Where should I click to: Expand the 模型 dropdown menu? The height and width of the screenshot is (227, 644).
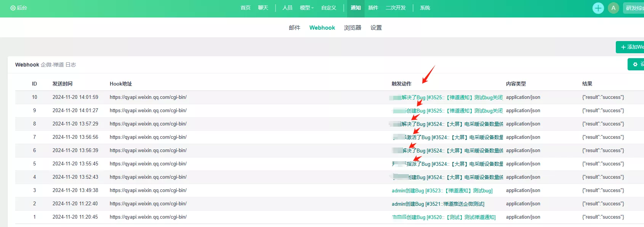(x=307, y=8)
